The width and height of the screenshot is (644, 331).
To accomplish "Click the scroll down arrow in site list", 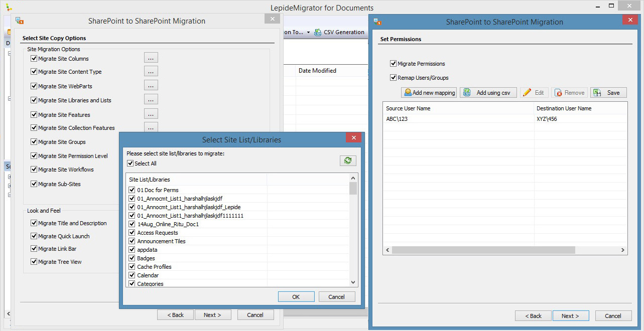I will (353, 282).
